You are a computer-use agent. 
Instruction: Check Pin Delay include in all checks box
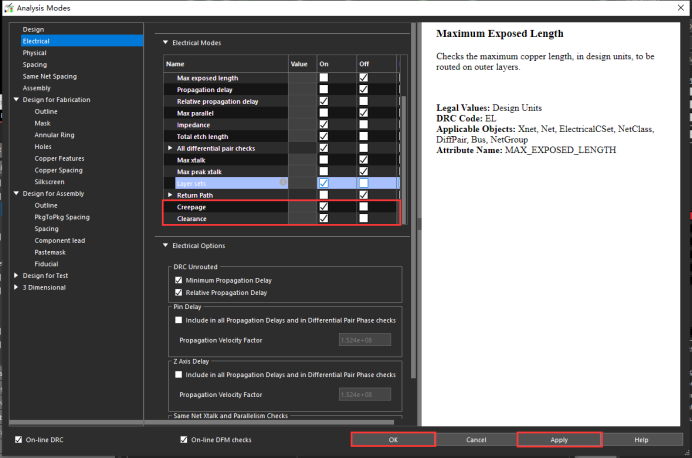178,320
